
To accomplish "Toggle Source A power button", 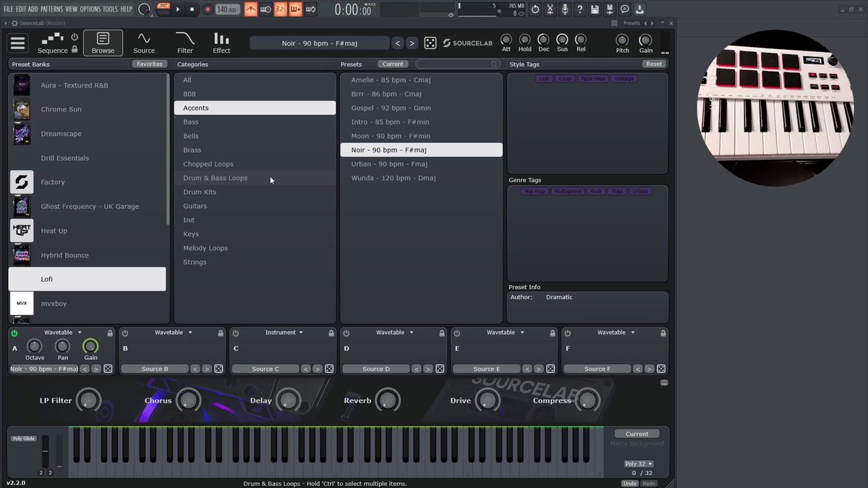I will (14, 333).
